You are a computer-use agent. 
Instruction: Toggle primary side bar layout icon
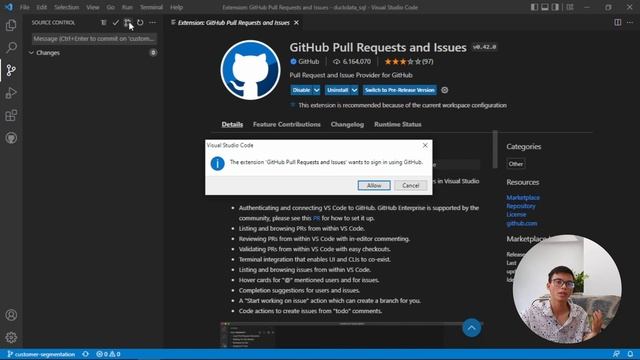pyautogui.click(x=534, y=7)
